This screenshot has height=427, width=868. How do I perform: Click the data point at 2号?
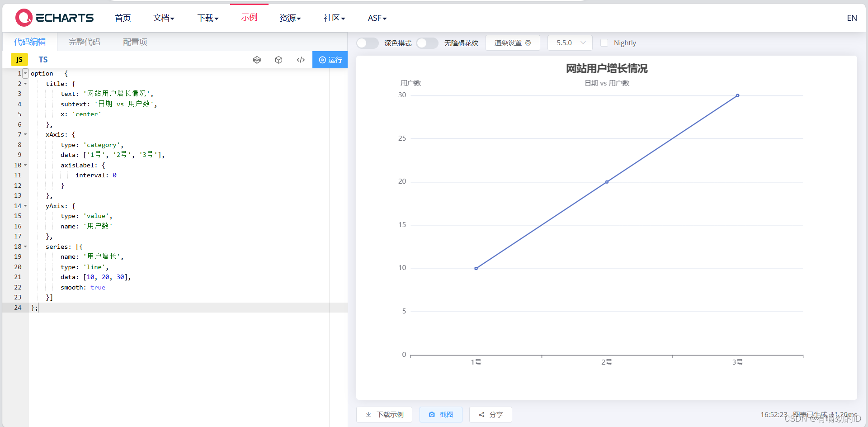tap(607, 182)
